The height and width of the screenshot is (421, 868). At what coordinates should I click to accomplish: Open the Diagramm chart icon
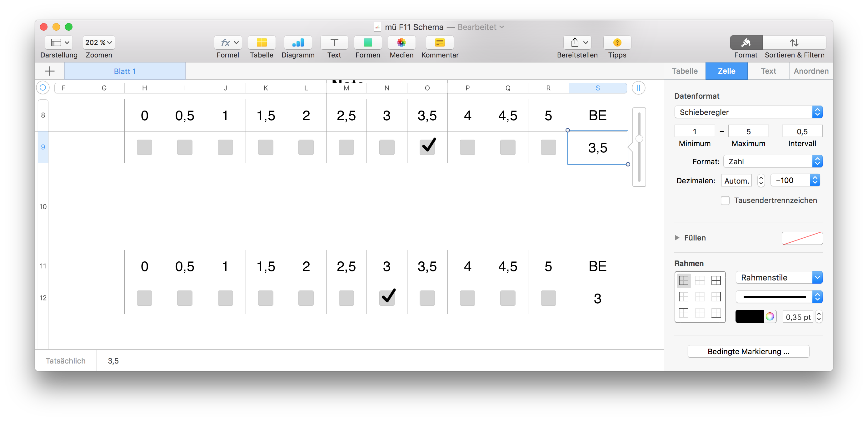(298, 42)
